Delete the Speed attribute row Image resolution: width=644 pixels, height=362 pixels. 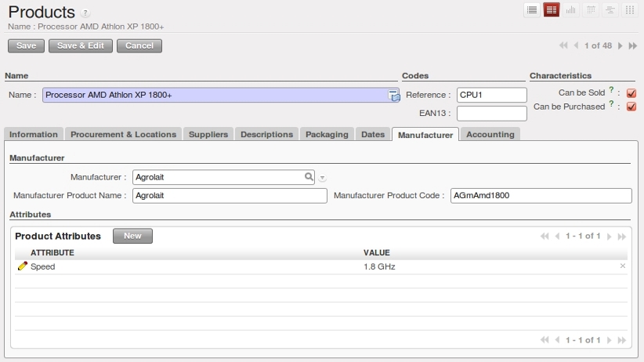[x=623, y=266]
